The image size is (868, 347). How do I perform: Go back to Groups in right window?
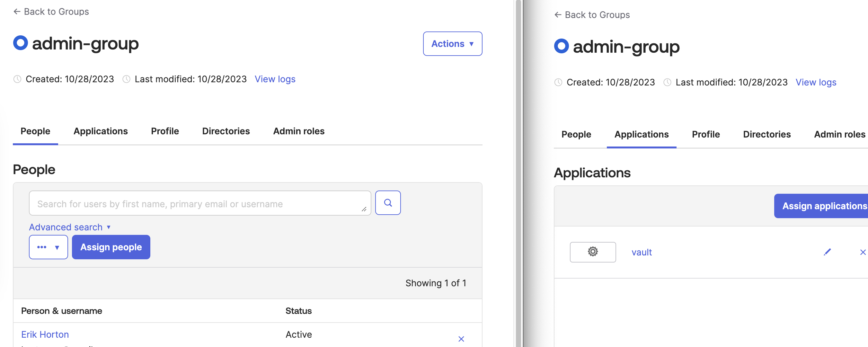pos(592,15)
